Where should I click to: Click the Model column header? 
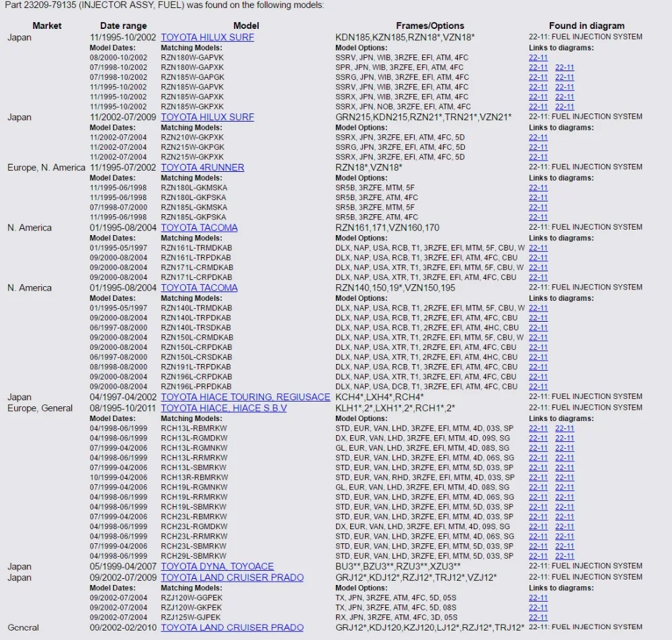click(246, 26)
